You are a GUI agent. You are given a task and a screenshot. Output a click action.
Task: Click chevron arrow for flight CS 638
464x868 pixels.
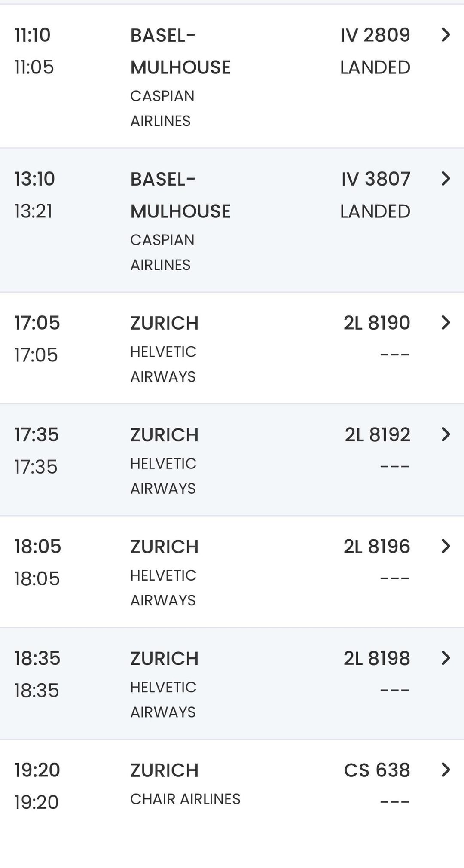pos(446,770)
